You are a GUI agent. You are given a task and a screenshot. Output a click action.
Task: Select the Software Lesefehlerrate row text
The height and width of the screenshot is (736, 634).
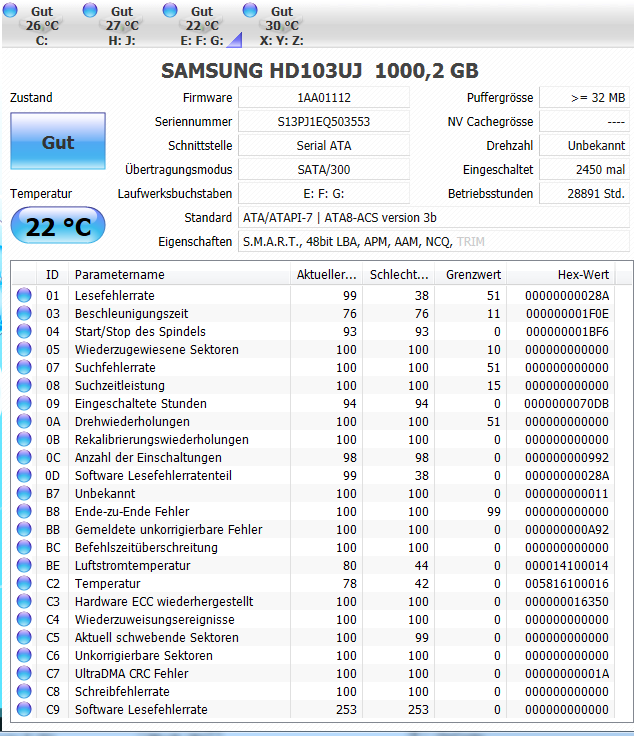click(x=141, y=709)
